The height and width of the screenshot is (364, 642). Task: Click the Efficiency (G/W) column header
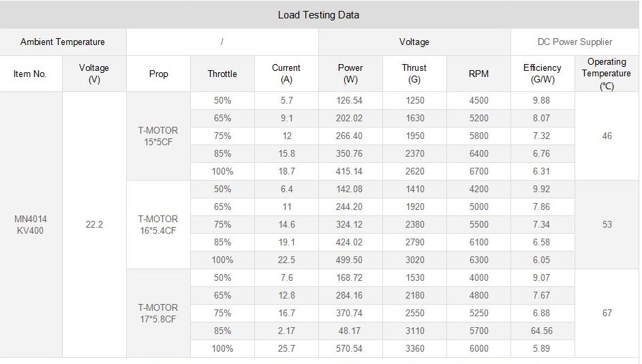[x=542, y=74]
